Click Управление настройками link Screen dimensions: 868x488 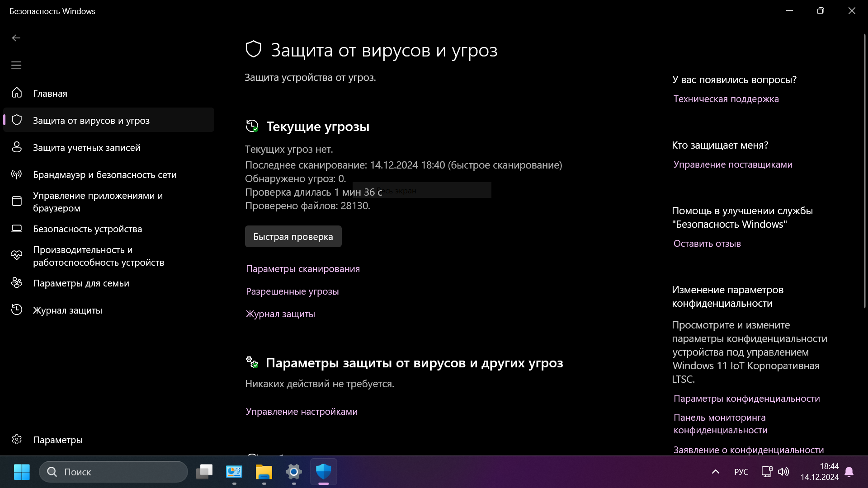click(301, 412)
